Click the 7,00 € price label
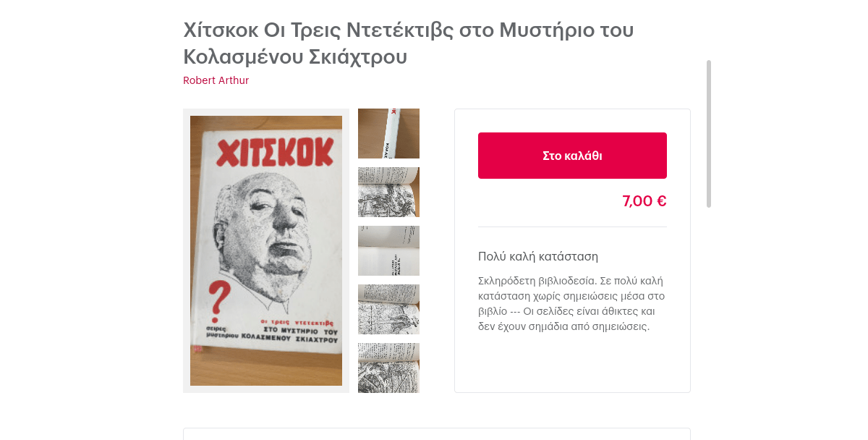The height and width of the screenshot is (440, 868). (x=644, y=201)
